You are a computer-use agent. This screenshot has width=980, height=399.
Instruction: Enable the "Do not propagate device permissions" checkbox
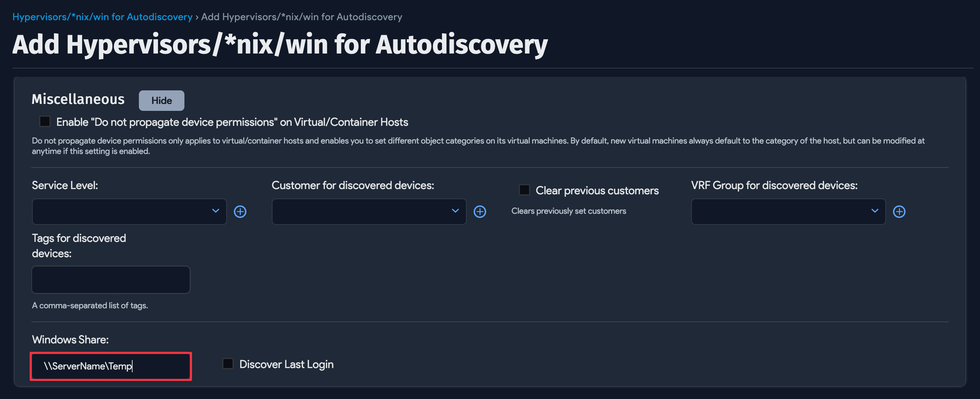(x=45, y=122)
